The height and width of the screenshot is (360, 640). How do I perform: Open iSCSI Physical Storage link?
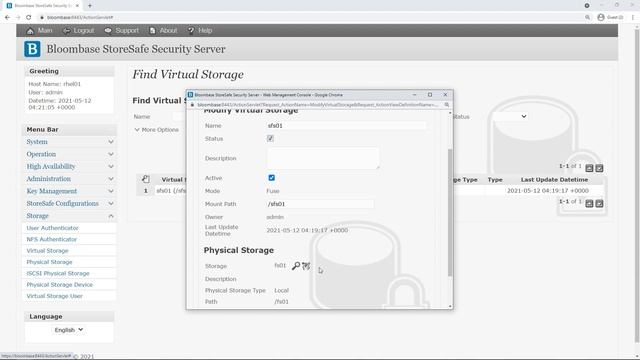tap(58, 273)
